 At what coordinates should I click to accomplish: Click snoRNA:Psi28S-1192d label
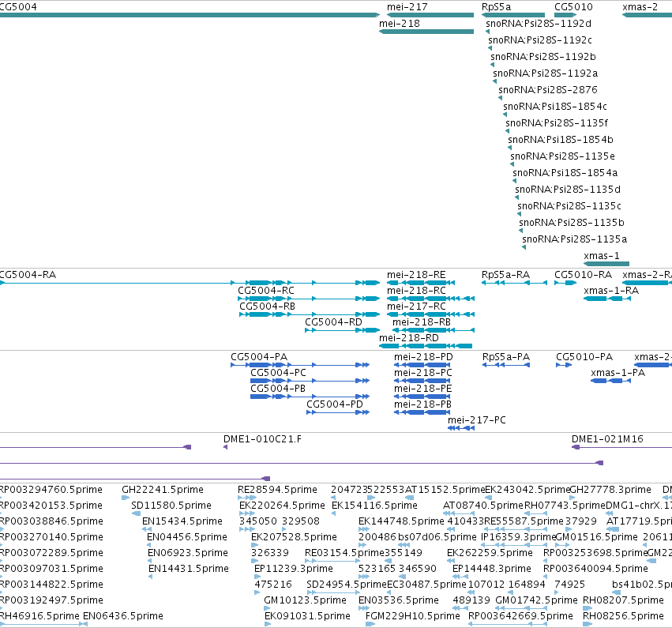click(x=539, y=24)
